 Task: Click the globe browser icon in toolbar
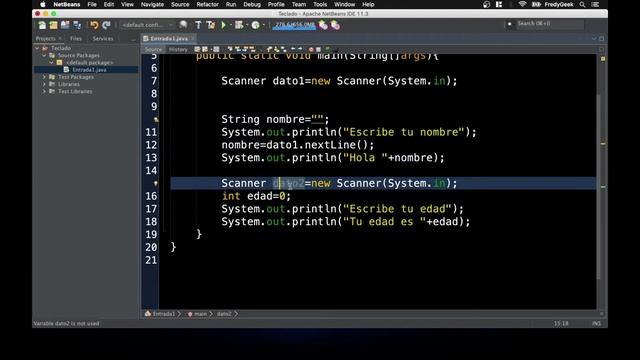(183, 25)
